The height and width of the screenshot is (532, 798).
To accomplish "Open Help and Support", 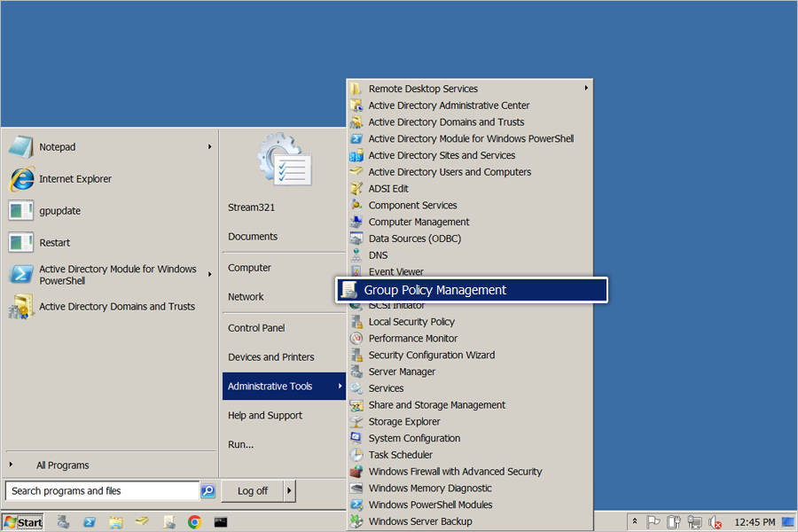I will click(x=264, y=416).
